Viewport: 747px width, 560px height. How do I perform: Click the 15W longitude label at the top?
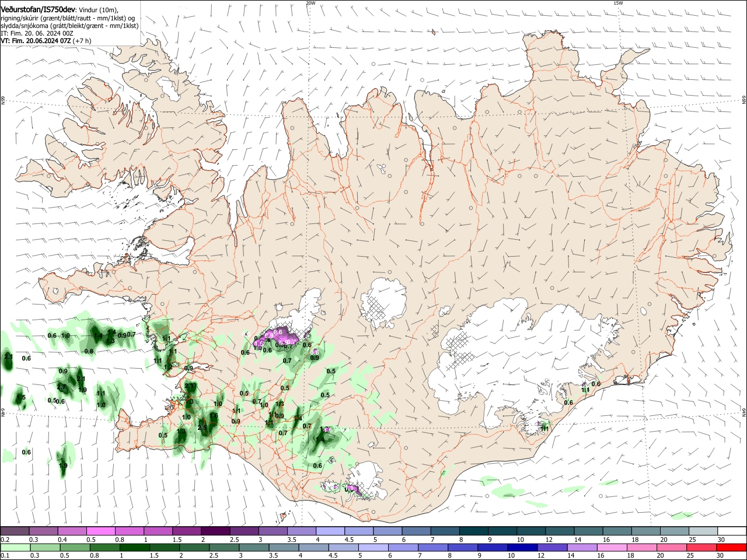[x=618, y=3]
